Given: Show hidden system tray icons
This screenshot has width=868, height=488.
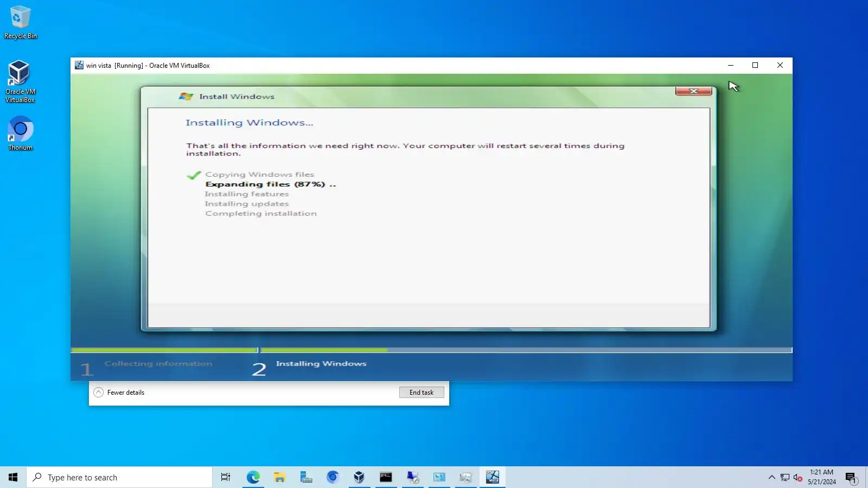Looking at the screenshot, I should click(x=771, y=477).
